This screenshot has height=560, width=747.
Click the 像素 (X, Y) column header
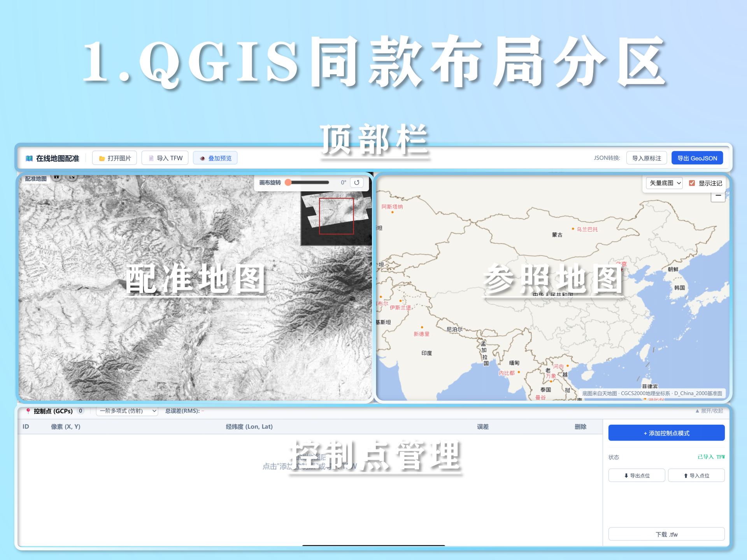tap(66, 427)
